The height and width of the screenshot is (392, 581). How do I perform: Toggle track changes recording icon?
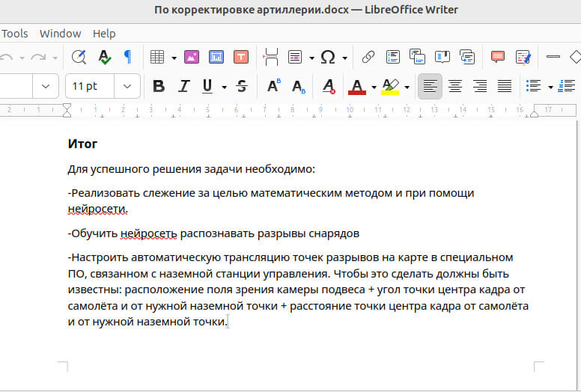(523, 57)
